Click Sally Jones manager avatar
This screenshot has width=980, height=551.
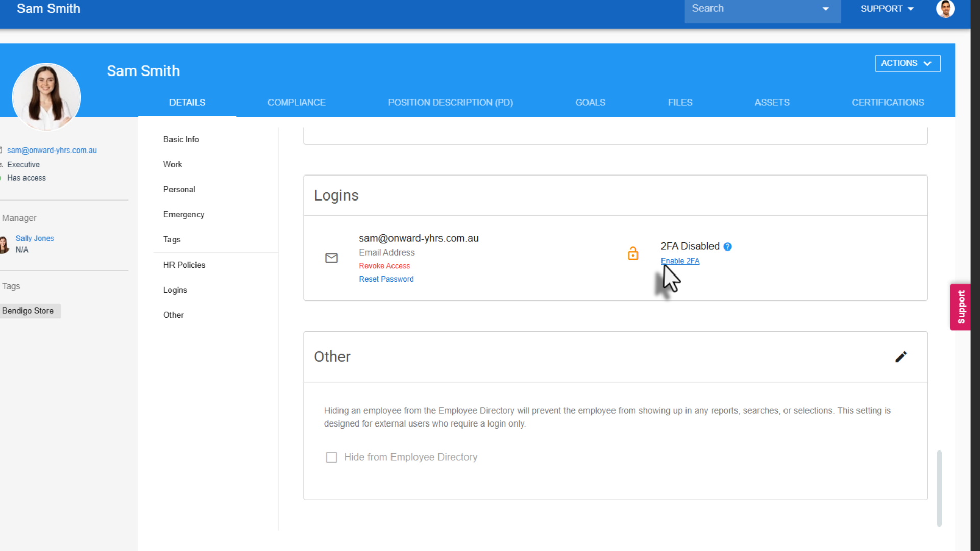pyautogui.click(x=4, y=244)
